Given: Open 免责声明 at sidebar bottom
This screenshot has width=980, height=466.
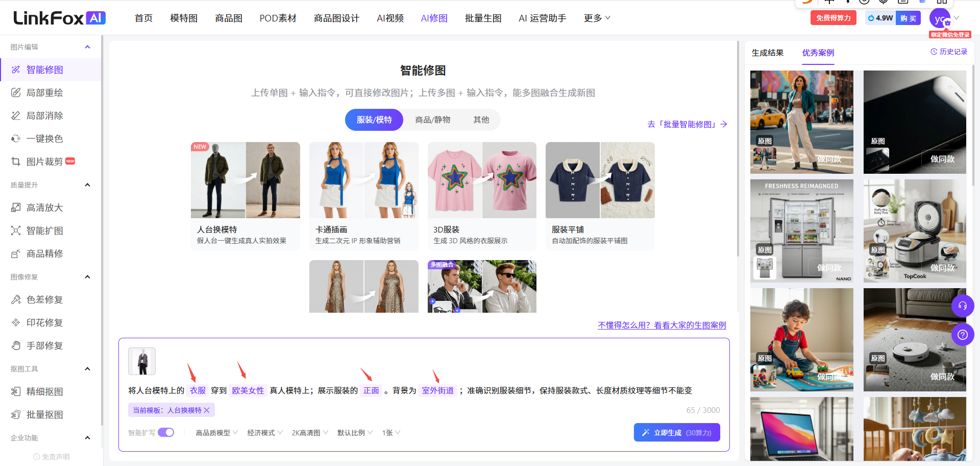Looking at the screenshot, I should [52, 457].
